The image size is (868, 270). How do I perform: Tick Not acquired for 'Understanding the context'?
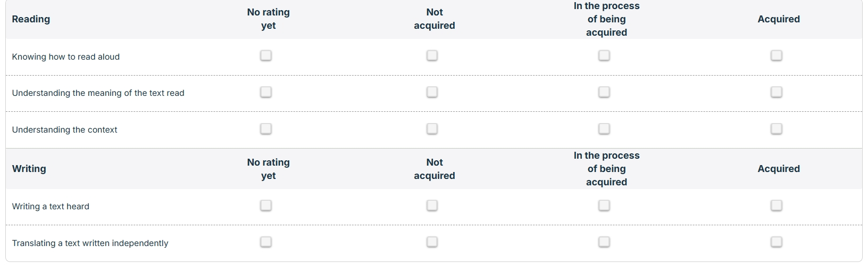[432, 129]
